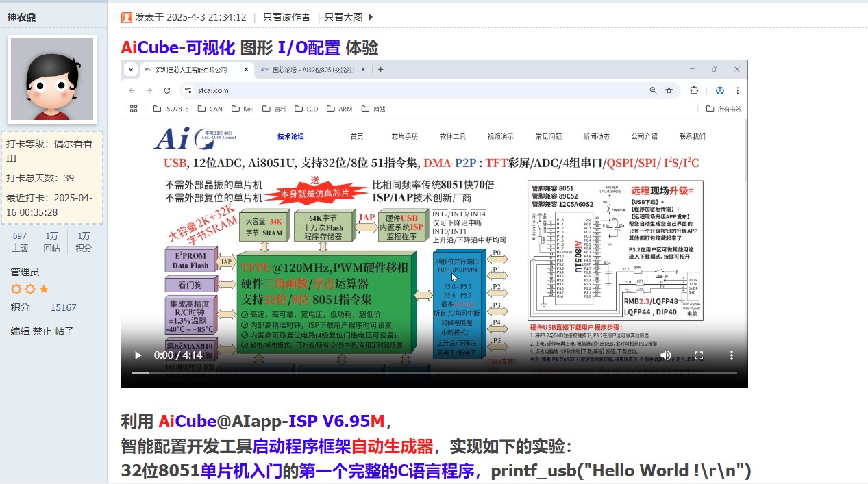868x484 pixels.
Task: Click the 最近打卡 date text
Action: pyautogui.click(x=49, y=205)
